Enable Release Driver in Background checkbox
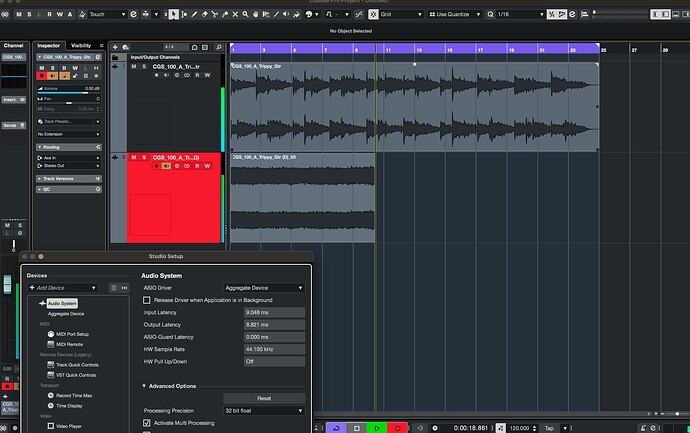690x433 pixels. pos(148,300)
